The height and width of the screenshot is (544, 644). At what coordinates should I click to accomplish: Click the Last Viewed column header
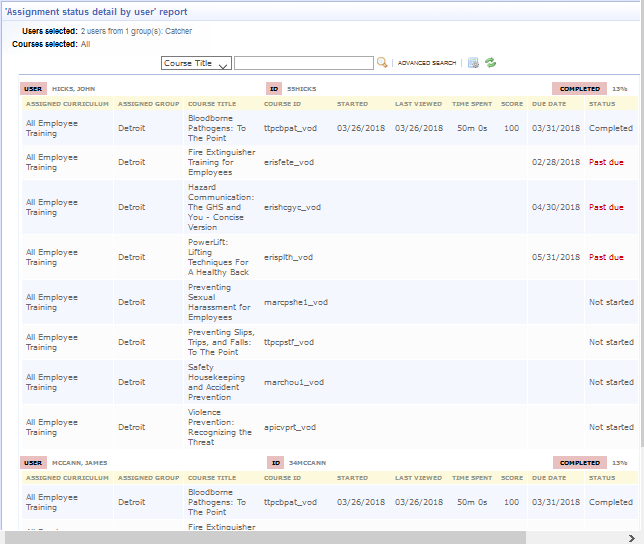point(418,103)
